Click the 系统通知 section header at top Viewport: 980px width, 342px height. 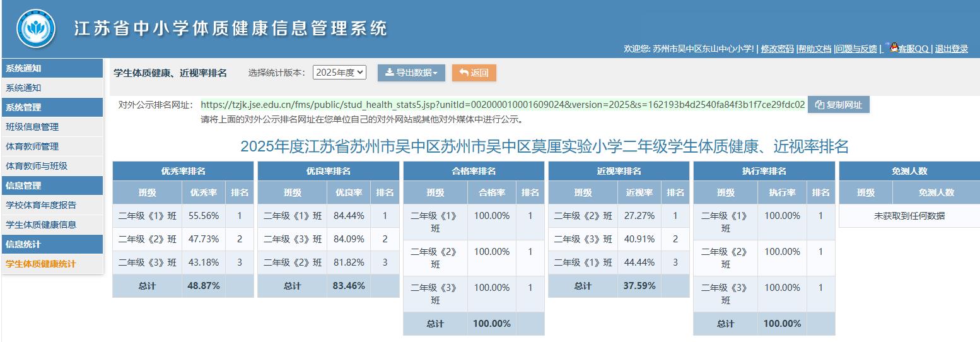(x=52, y=68)
